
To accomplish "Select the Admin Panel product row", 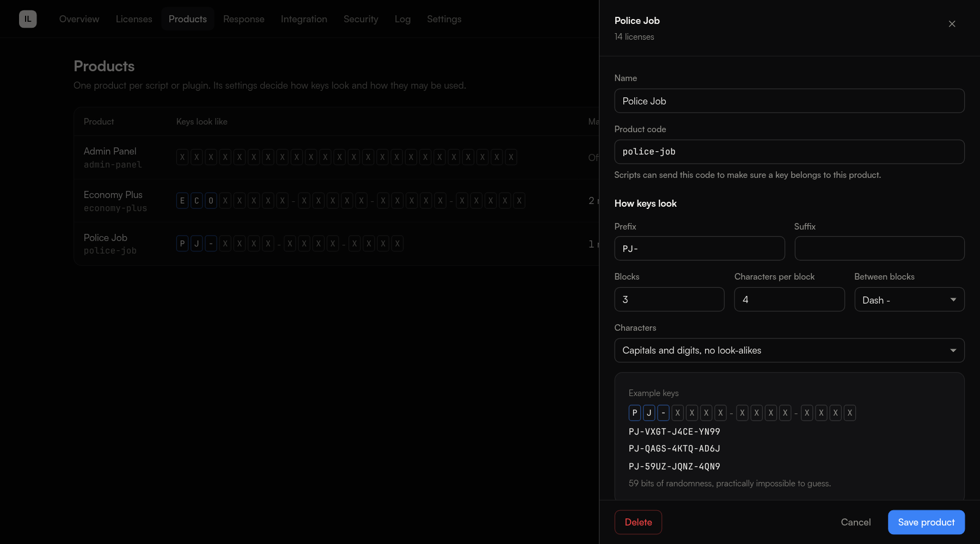I will click(x=336, y=158).
